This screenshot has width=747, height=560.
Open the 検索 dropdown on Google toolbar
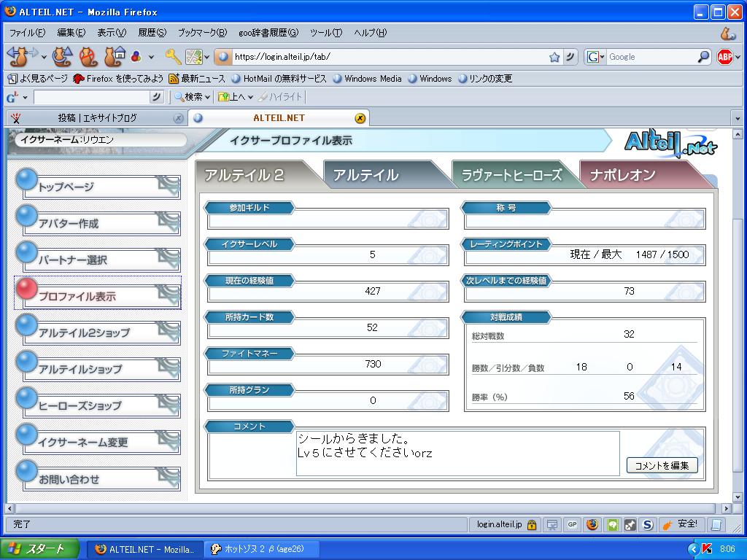pos(207,98)
